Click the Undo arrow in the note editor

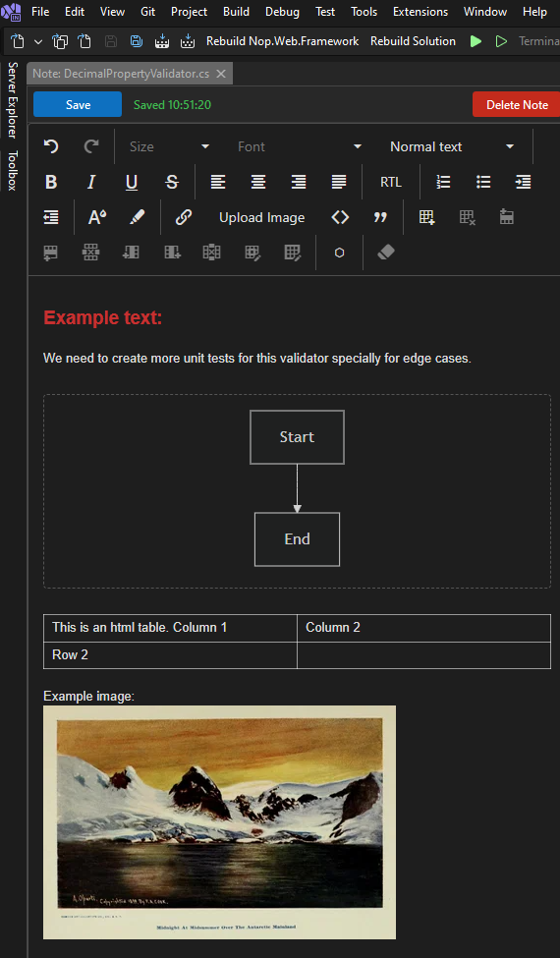pos(51,146)
